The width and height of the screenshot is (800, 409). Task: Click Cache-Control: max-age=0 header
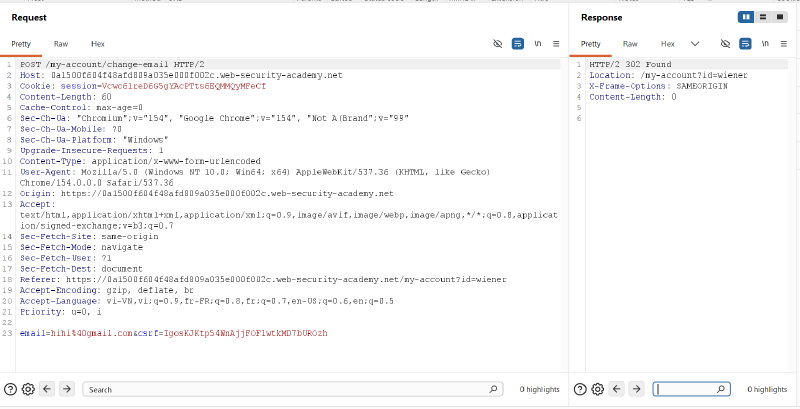(81, 108)
